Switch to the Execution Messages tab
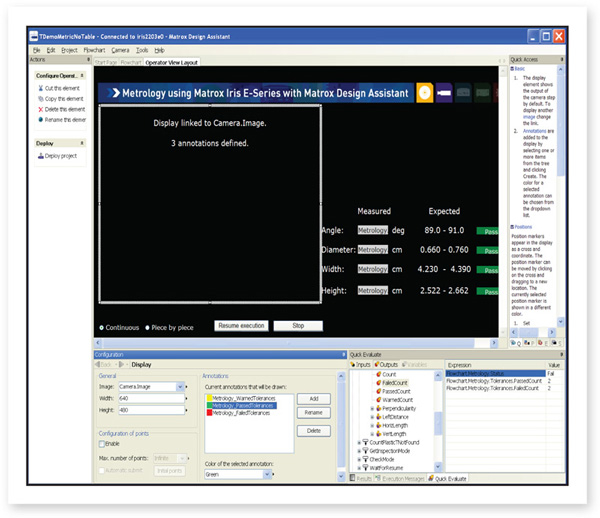Image resolution: width=600 pixels, height=518 pixels. point(400,479)
